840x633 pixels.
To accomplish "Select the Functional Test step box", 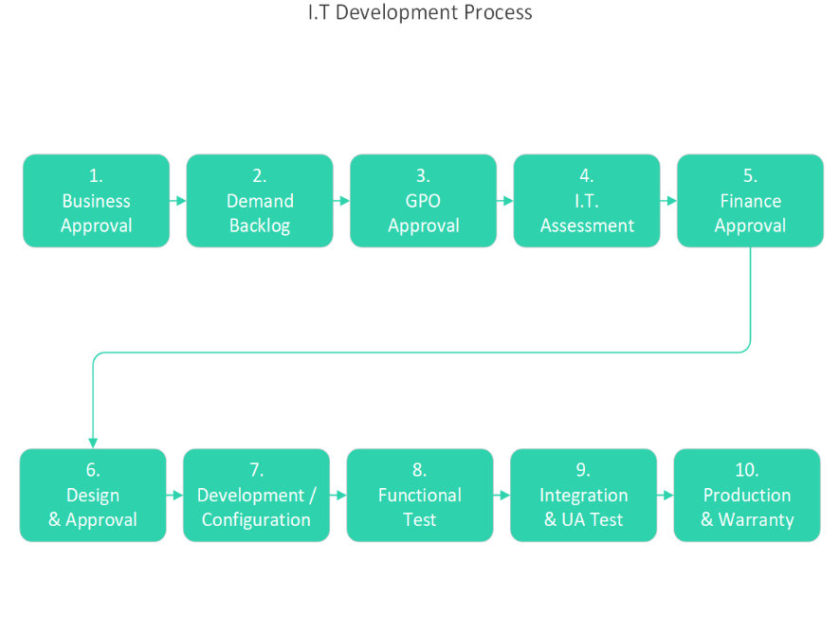I will (420, 495).
